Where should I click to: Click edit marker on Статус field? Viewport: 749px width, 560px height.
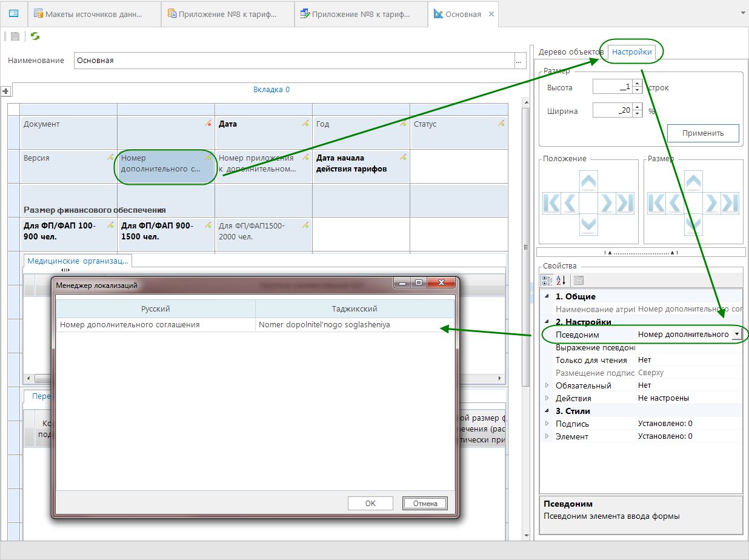[501, 123]
